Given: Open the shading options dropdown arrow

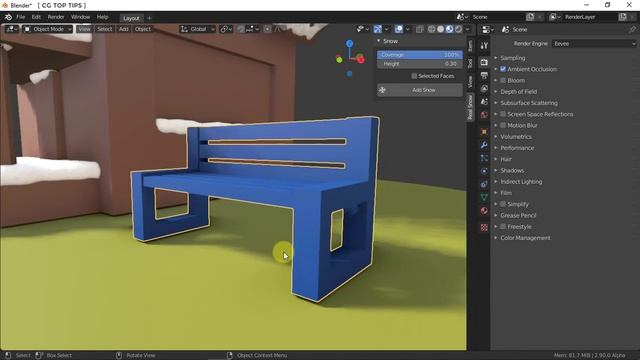Looking at the screenshot, I should tap(467, 29).
